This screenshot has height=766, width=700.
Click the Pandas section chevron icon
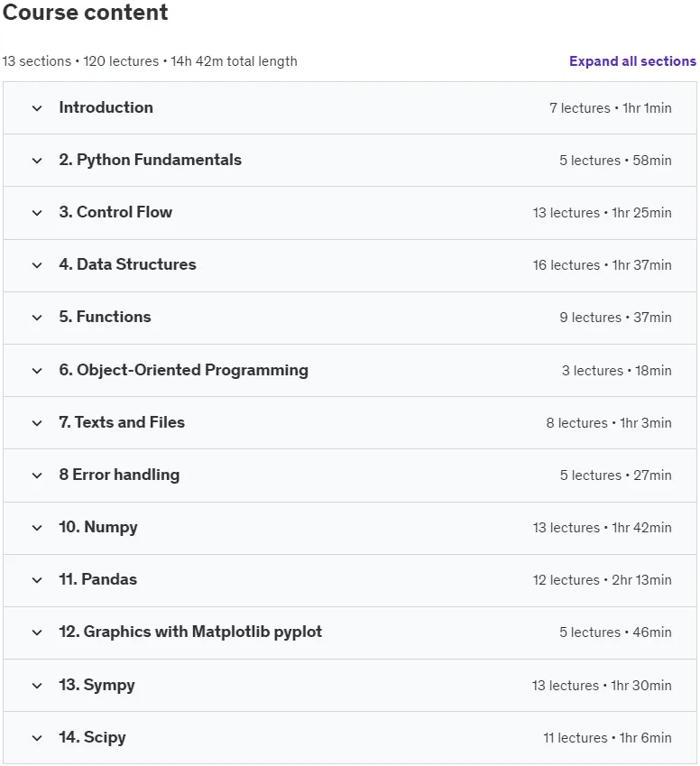[x=37, y=579]
